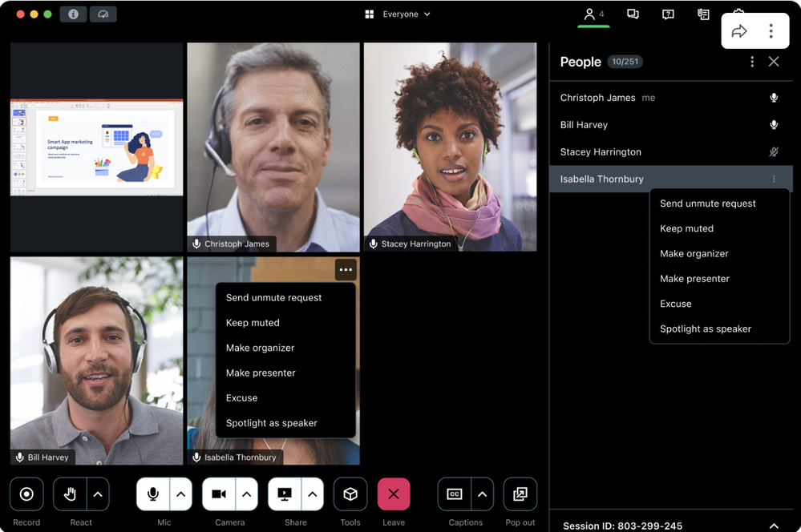Expand the Session ID chevron
Screen dimensions: 801x532
click(x=774, y=526)
